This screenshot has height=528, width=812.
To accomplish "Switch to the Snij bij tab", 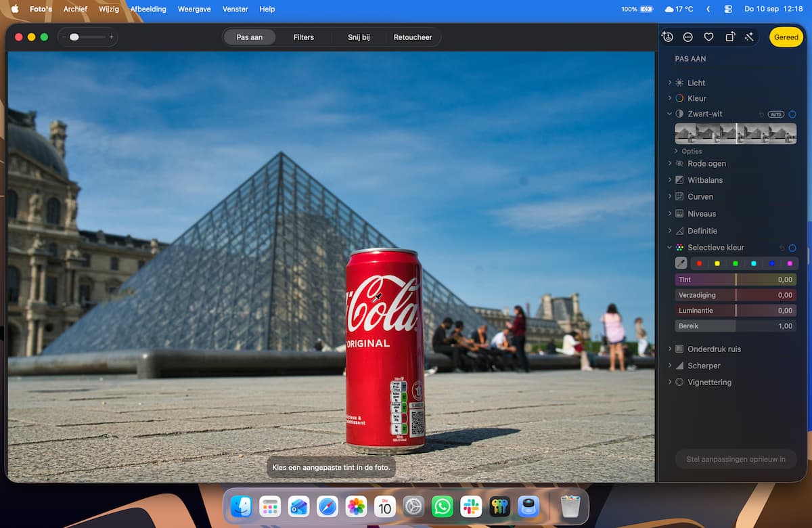I will click(359, 37).
